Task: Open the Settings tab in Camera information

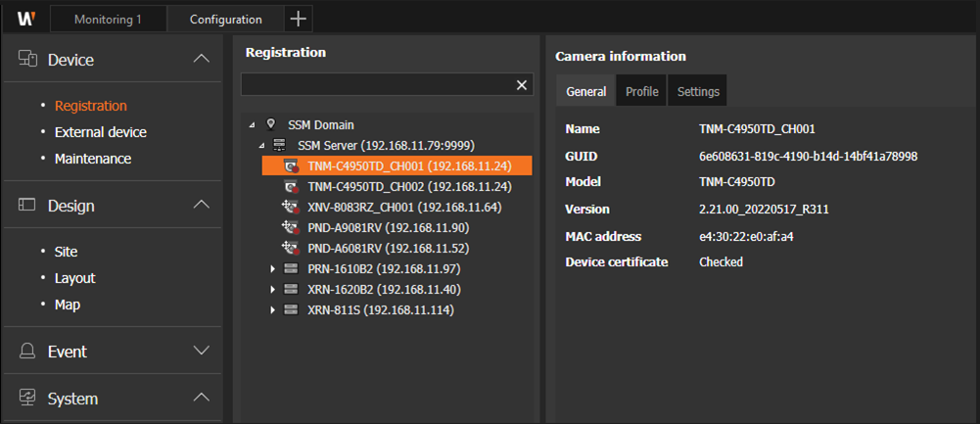Action: coord(698,91)
